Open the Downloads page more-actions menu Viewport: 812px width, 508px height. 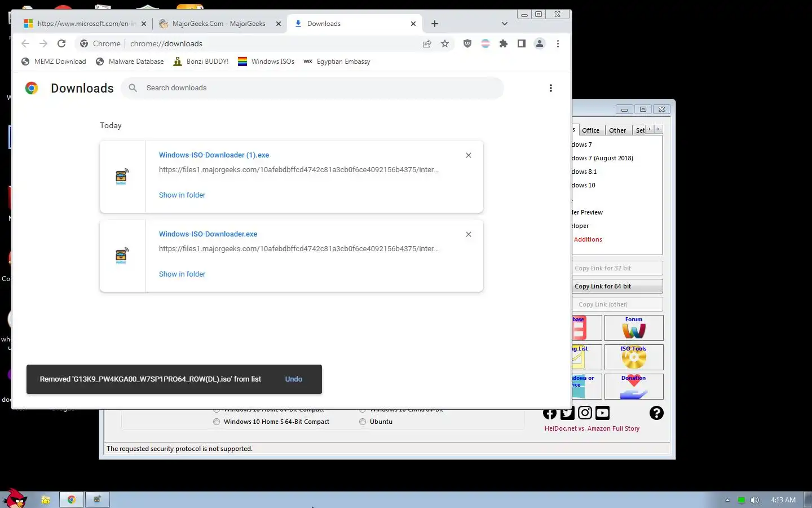point(551,88)
